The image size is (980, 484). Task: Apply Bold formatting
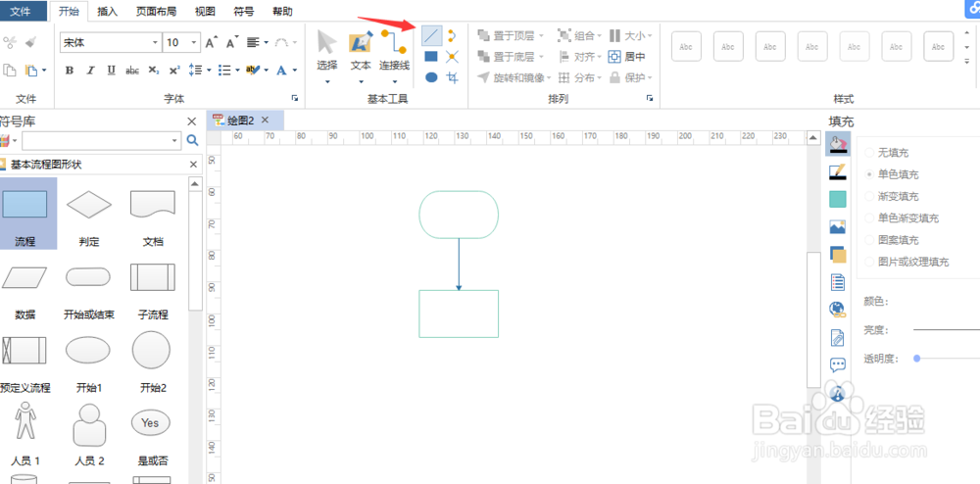pyautogui.click(x=70, y=70)
